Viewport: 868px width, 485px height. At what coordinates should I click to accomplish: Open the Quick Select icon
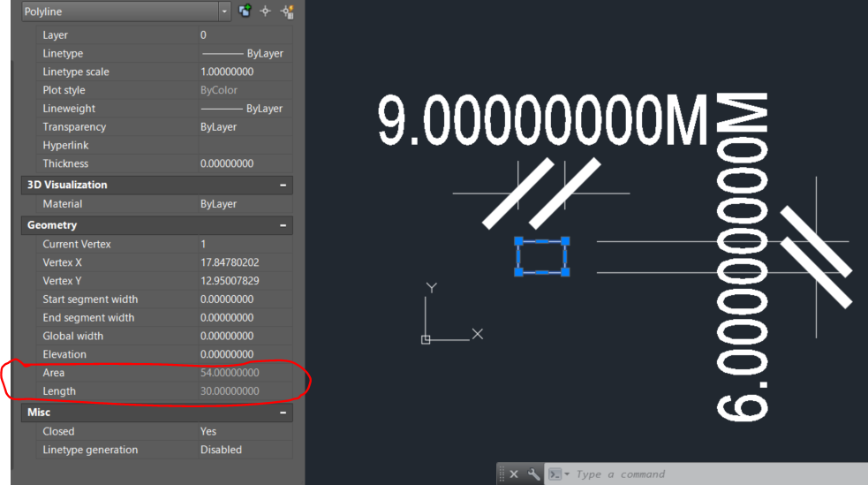[x=287, y=11]
